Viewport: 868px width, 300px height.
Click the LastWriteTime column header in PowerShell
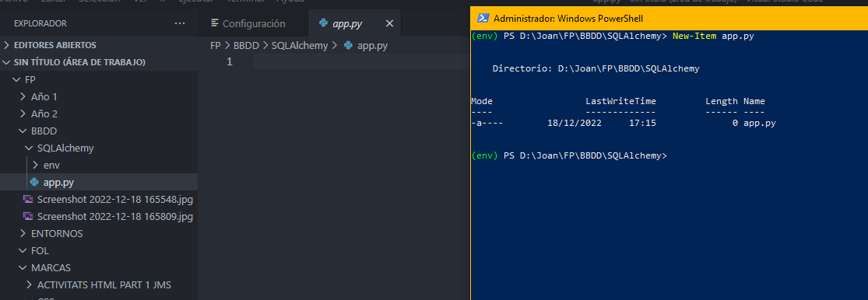pyautogui.click(x=620, y=101)
